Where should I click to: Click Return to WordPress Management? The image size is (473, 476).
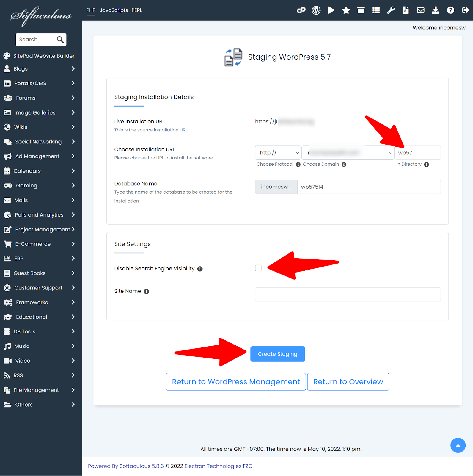tap(236, 382)
